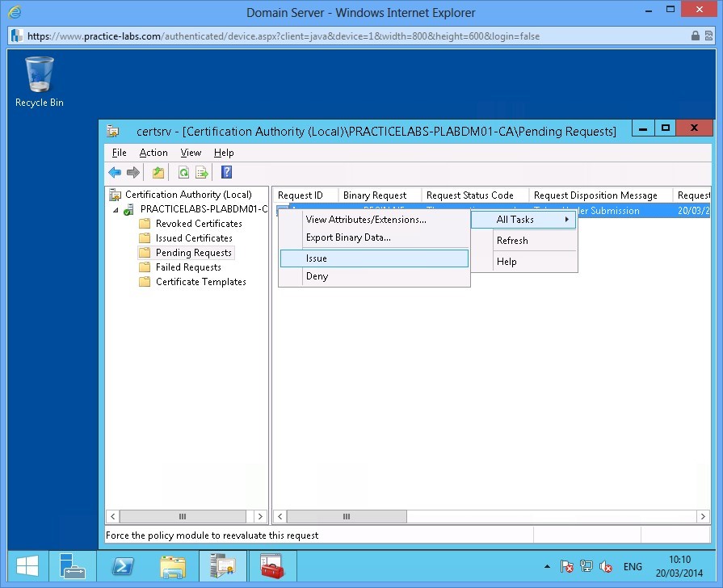The width and height of the screenshot is (723, 588).
Task: Click the Export List toolbar icon
Action: [x=201, y=172]
